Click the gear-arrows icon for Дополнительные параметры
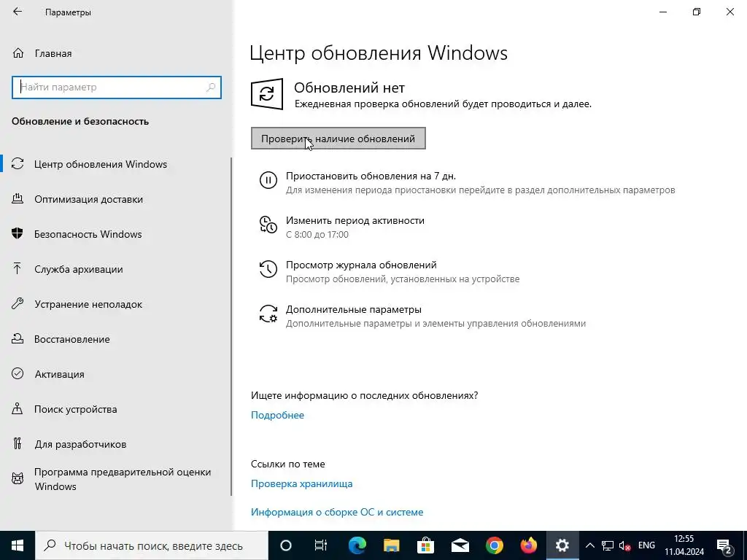 click(268, 314)
